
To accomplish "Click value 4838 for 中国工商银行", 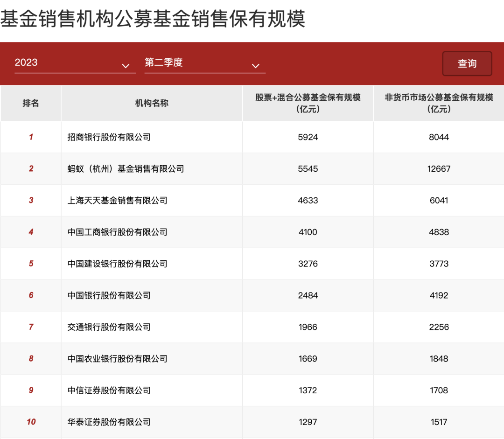I will (439, 232).
